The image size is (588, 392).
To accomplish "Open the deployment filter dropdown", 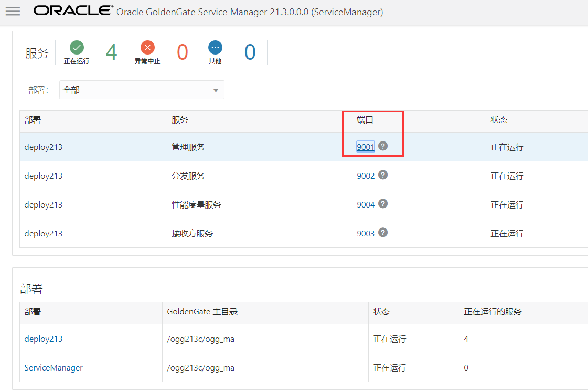I will [x=142, y=90].
